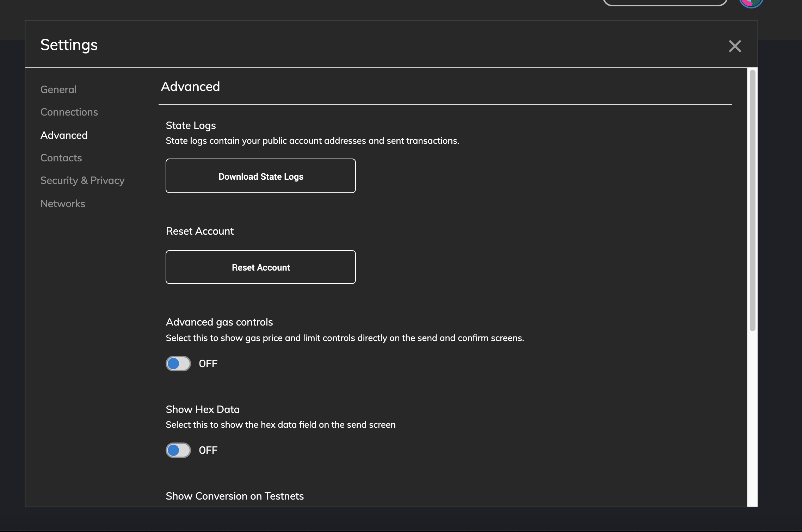Click the Show Conversion on Testnets heading
This screenshot has width=802, height=532.
(235, 496)
